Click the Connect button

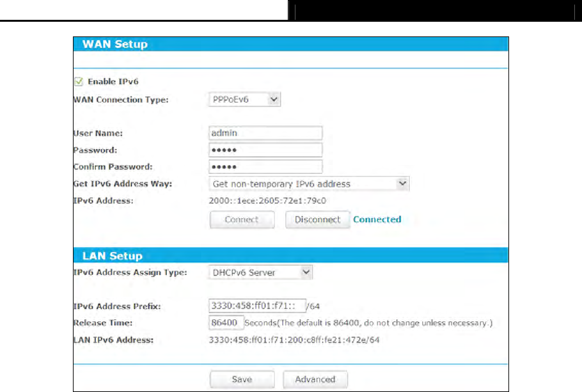(x=242, y=220)
